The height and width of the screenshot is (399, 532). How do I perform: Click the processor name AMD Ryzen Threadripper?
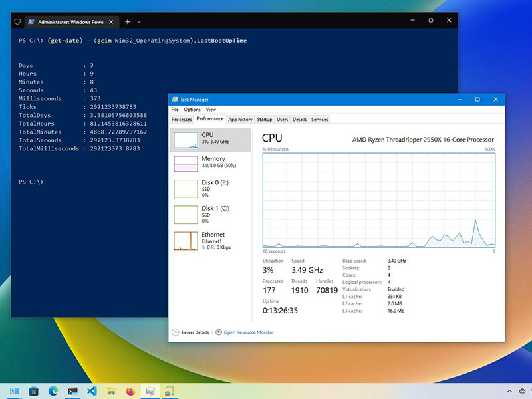click(423, 140)
